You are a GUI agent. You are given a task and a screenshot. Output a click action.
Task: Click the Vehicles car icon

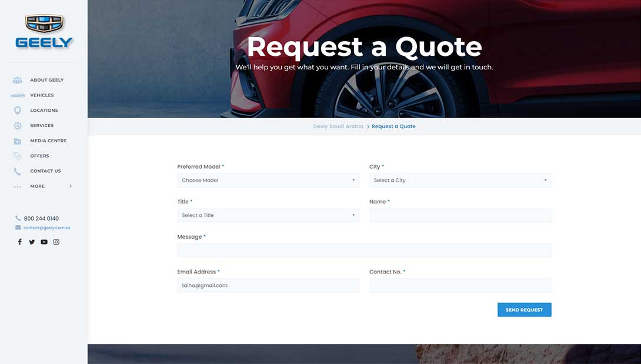(x=18, y=95)
